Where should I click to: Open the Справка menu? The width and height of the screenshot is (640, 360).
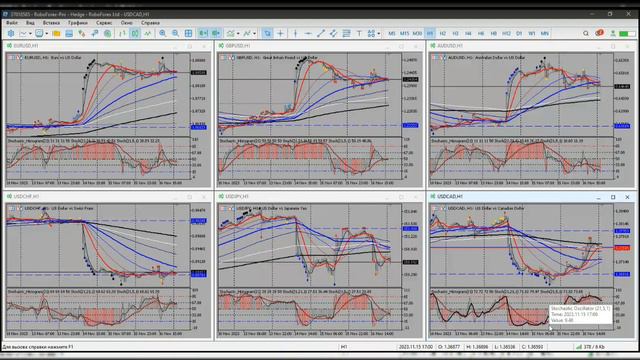tap(150, 23)
